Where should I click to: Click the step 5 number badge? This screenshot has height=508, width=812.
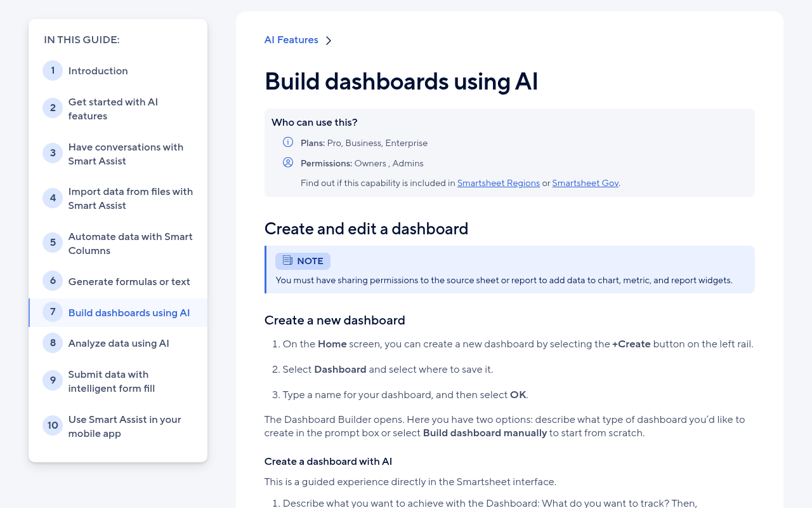tap(53, 243)
